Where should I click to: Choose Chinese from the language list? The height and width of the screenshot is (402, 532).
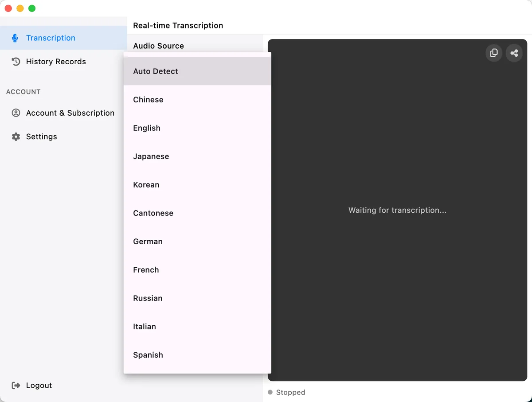point(148,99)
